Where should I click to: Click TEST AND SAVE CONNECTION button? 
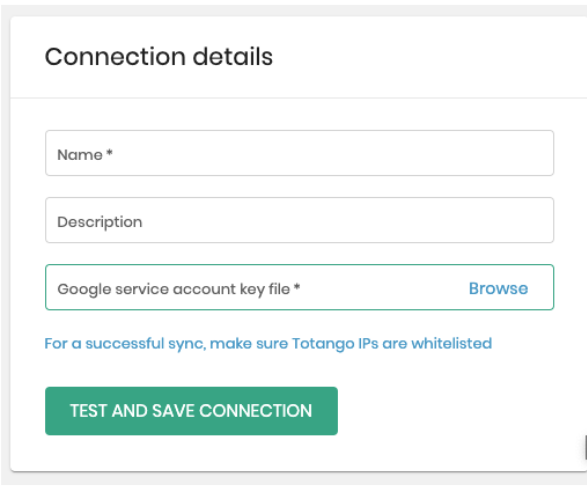click(x=191, y=411)
